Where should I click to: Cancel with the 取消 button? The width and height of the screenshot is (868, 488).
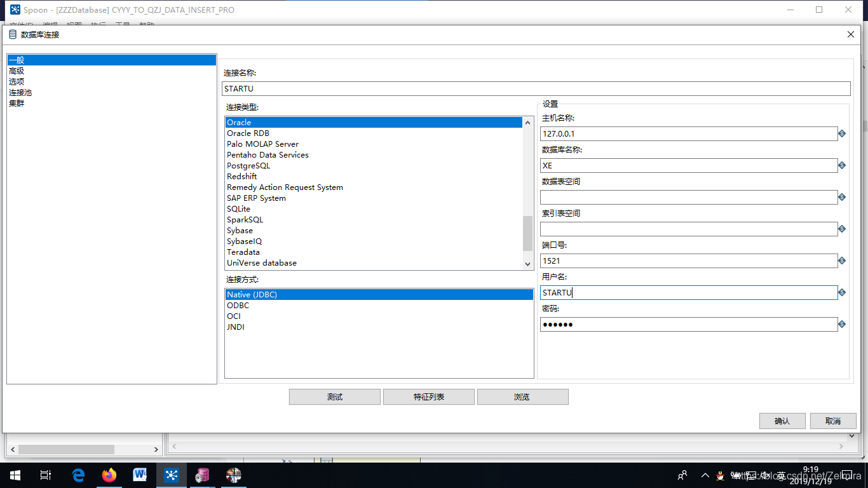(x=833, y=421)
